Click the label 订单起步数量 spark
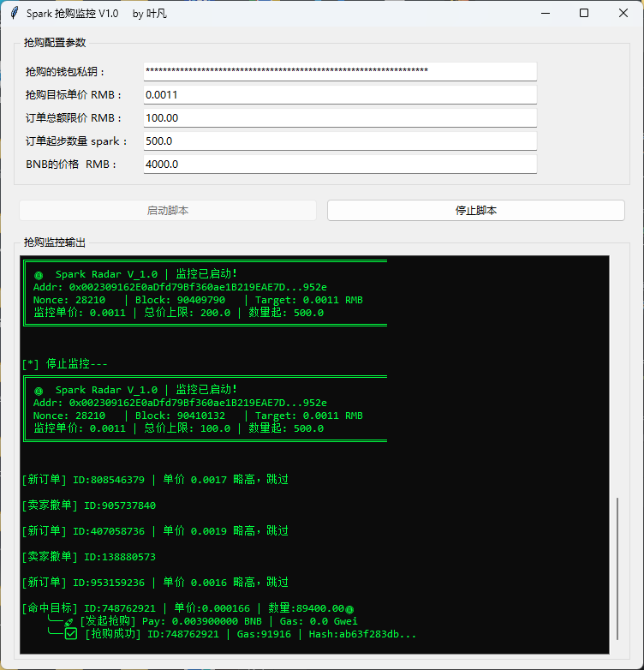644x670 pixels. (76, 141)
